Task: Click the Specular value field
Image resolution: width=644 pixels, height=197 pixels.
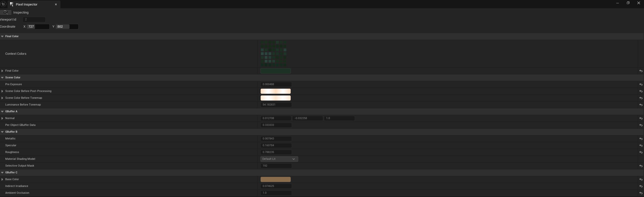Action: pos(276,145)
